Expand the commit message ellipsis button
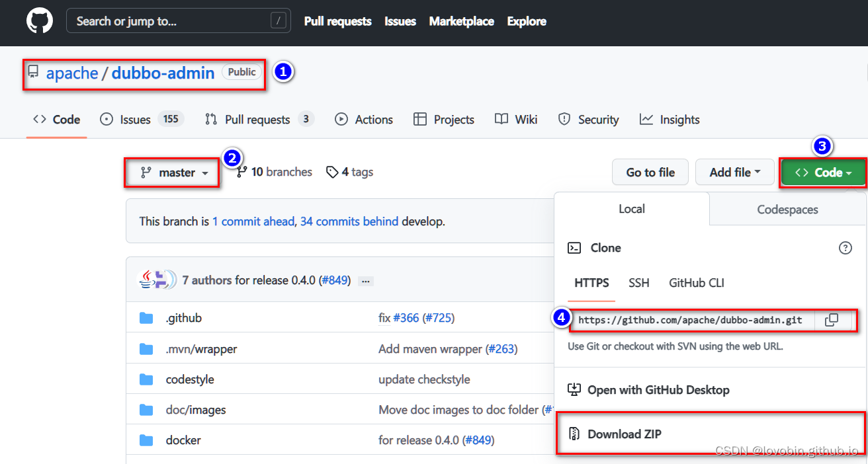The image size is (868, 464). [x=366, y=281]
